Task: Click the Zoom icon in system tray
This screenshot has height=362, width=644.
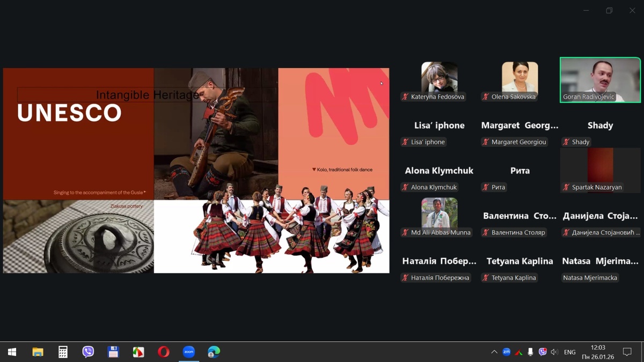Action: 506,352
